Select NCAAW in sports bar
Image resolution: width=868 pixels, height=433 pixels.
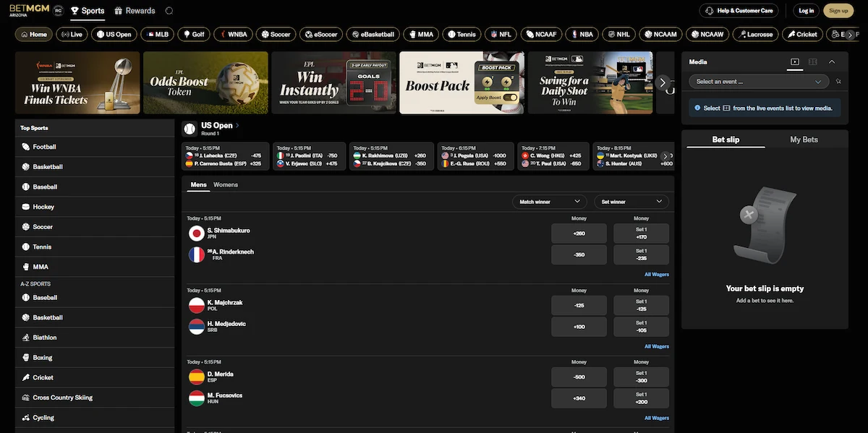point(707,34)
